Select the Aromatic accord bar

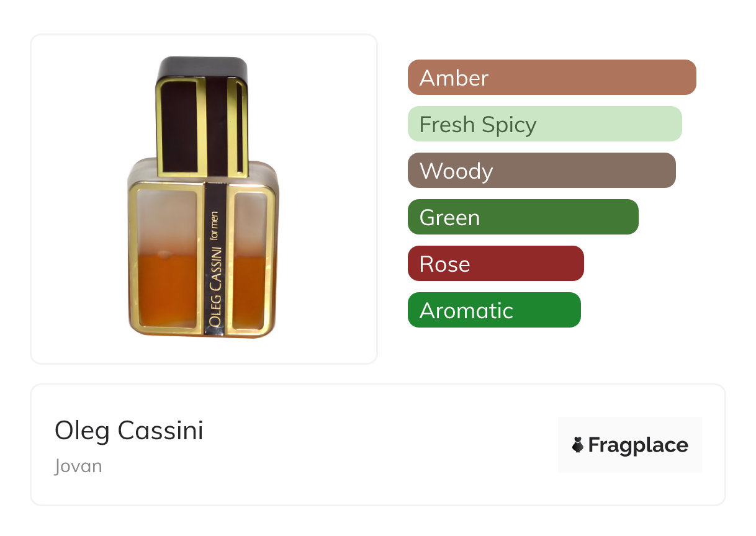(x=493, y=310)
